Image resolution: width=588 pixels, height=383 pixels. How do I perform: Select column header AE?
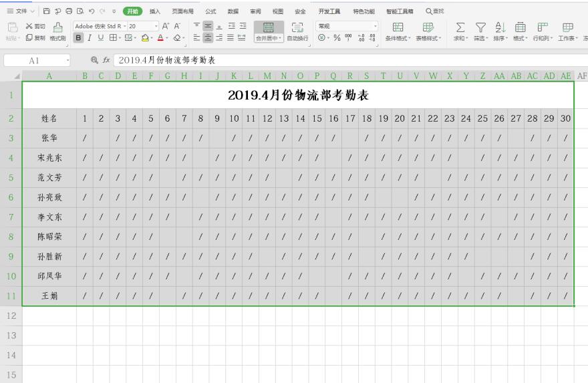565,76
